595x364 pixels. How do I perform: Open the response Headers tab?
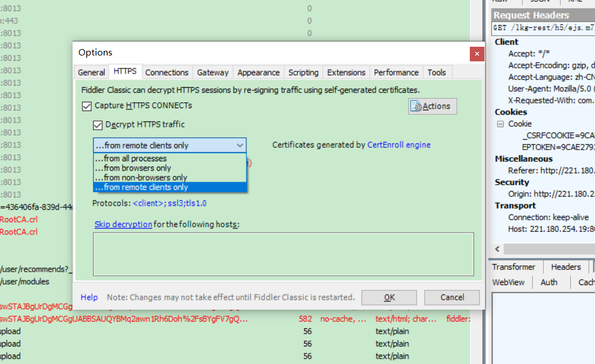pyautogui.click(x=566, y=267)
